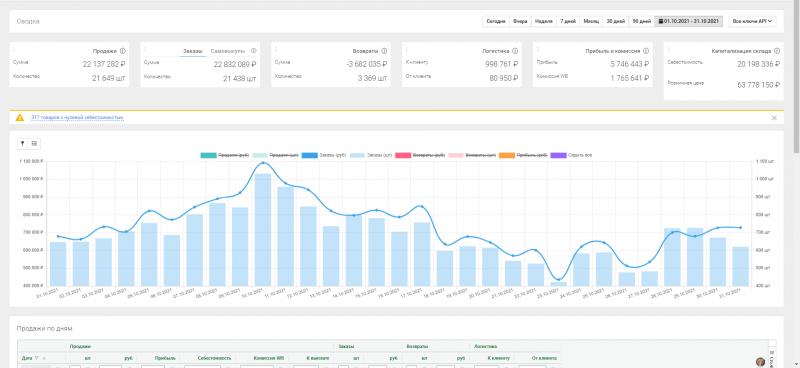Screen dimensions: 800x368
Task: Switch to Самовыкупы tab in orders card
Action: (228, 51)
